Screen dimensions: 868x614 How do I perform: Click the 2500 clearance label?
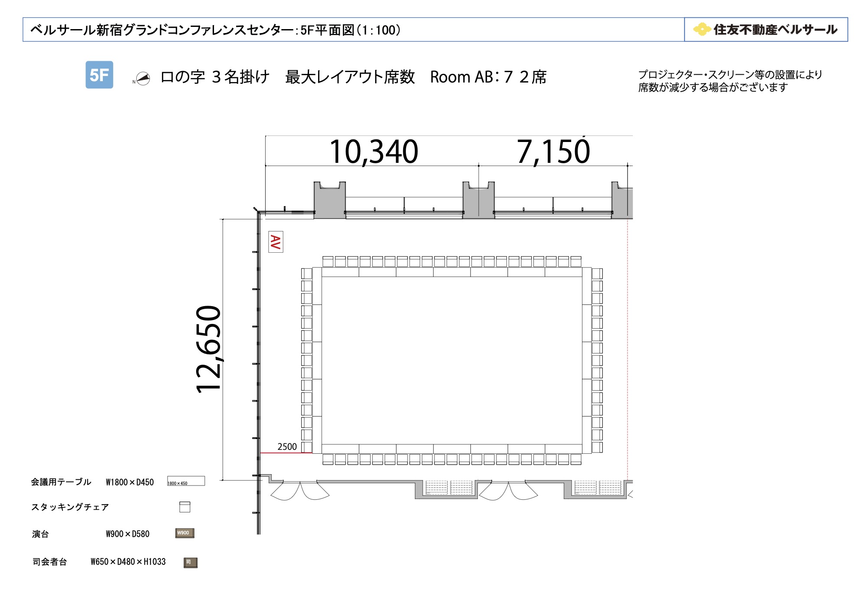pyautogui.click(x=287, y=447)
